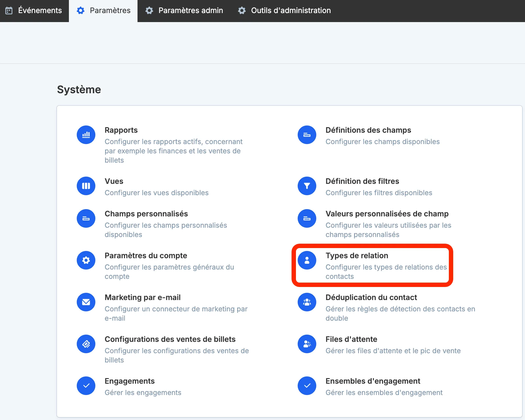Click the Vues columns icon
Viewport: 525px width, 420px height.
(x=86, y=186)
